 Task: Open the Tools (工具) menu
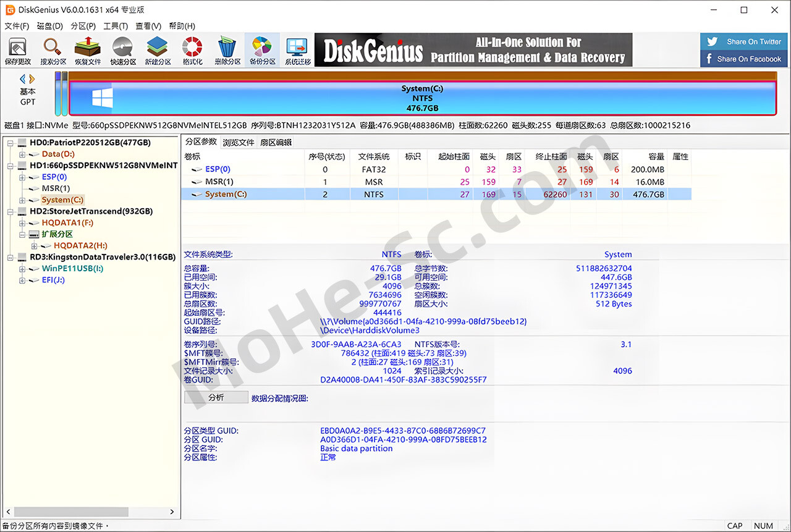116,26
